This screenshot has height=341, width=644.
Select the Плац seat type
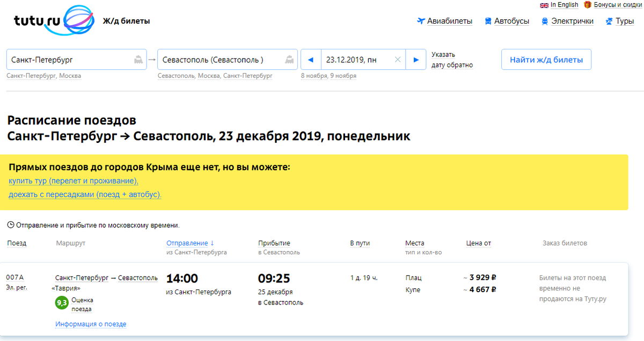click(x=413, y=278)
